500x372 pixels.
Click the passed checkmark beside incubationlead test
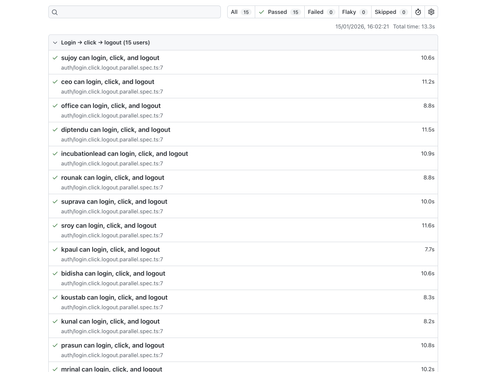click(x=55, y=154)
